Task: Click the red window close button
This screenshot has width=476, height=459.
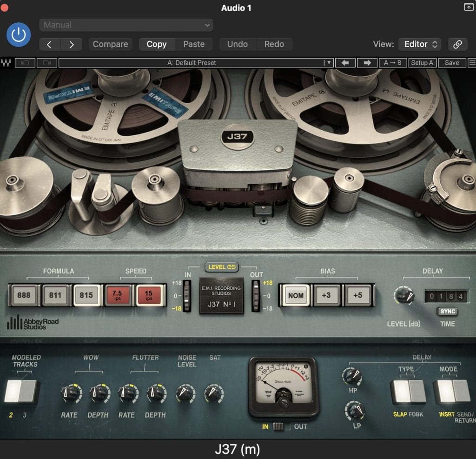Action: point(4,7)
